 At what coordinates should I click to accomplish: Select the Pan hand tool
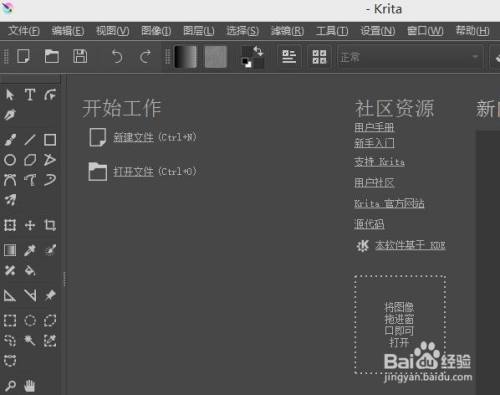[30, 386]
